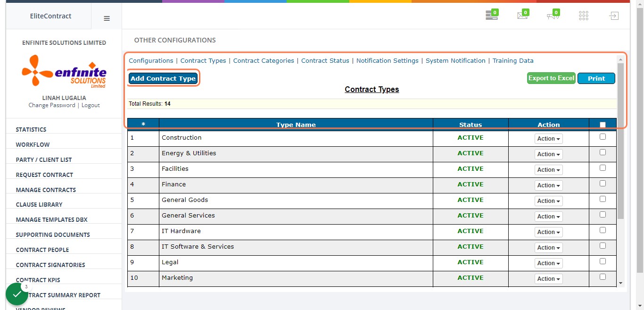The width and height of the screenshot is (644, 310).
Task: Tick the select-all checkbox in table header
Action: 603,125
